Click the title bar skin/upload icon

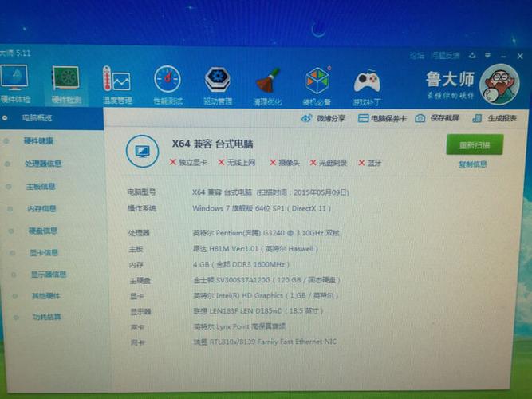click(472, 55)
